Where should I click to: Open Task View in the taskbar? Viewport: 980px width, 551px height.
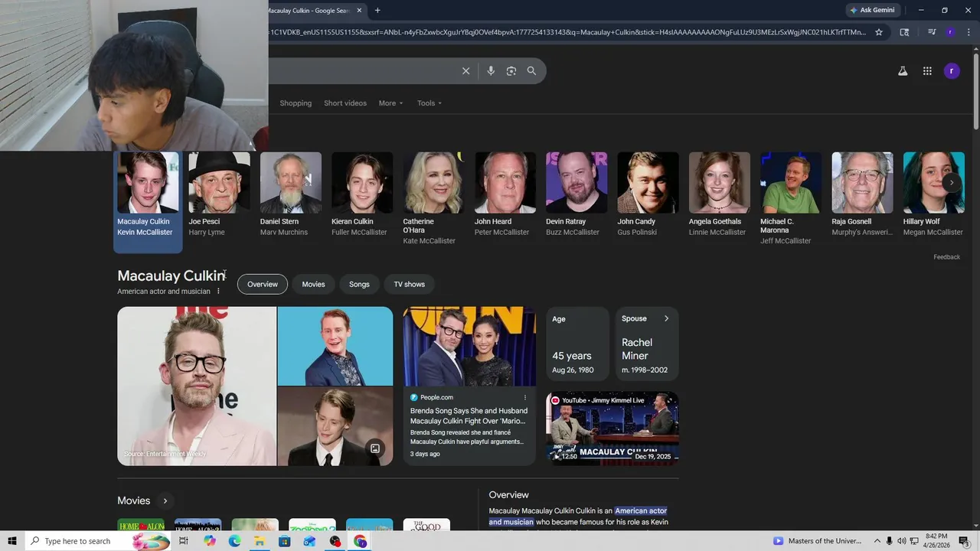click(184, 541)
